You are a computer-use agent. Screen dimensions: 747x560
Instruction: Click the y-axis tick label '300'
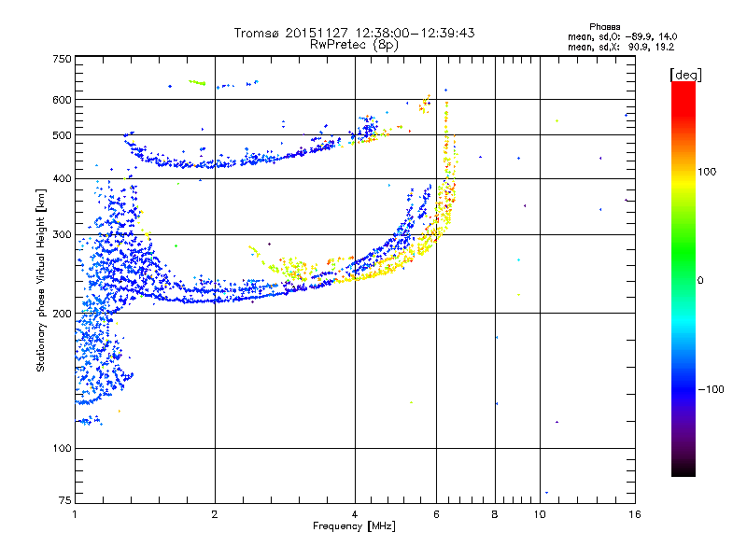click(x=63, y=235)
